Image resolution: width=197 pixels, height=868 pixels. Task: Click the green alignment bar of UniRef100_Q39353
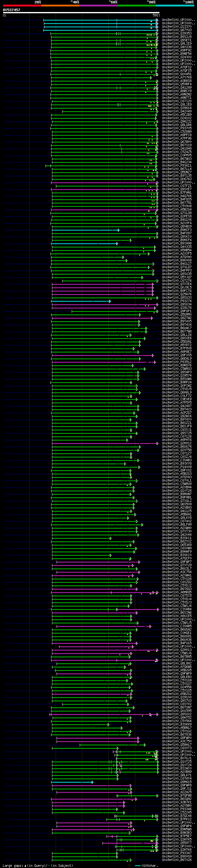pyautogui.click(x=104, y=33)
